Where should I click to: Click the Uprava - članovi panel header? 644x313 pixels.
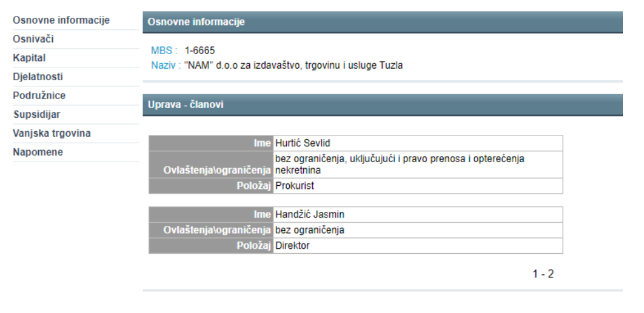382,104
